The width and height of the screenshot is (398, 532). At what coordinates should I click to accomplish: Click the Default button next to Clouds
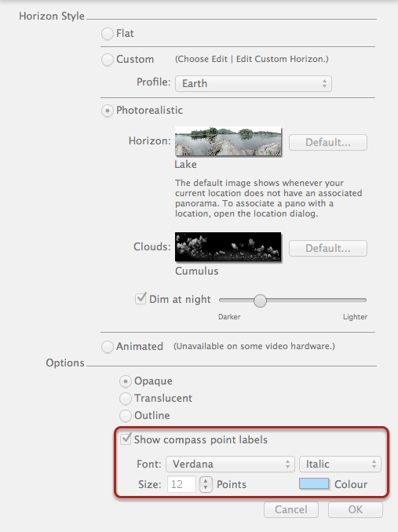(328, 249)
